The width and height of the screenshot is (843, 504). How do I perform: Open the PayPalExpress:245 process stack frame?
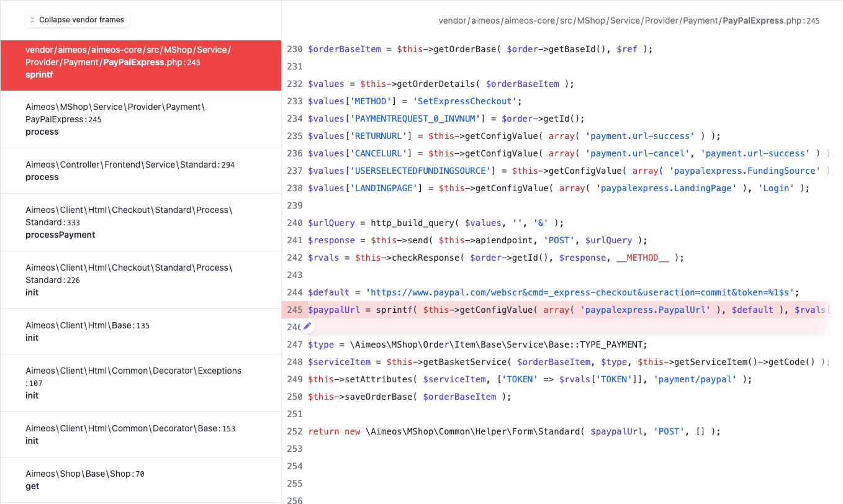pos(141,119)
